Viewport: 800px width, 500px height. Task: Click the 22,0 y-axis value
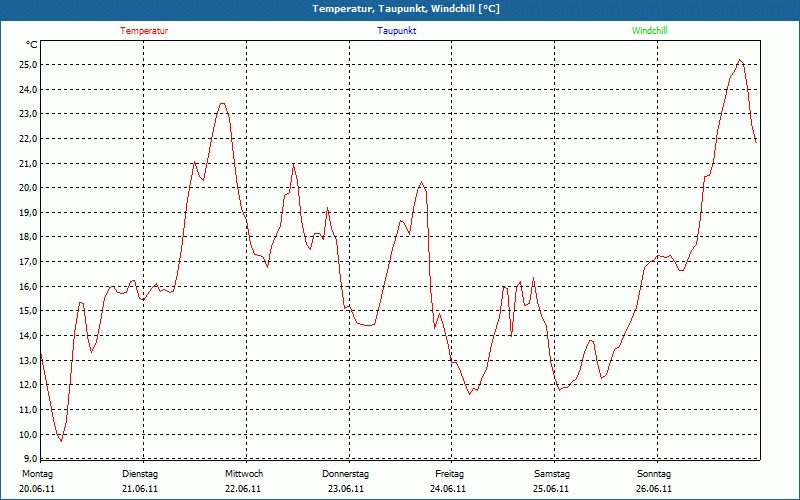point(29,139)
